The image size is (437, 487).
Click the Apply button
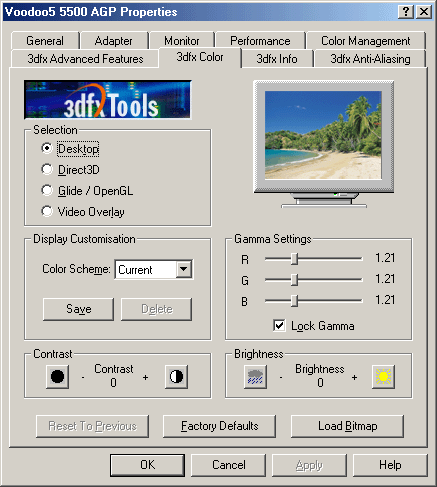309,465
